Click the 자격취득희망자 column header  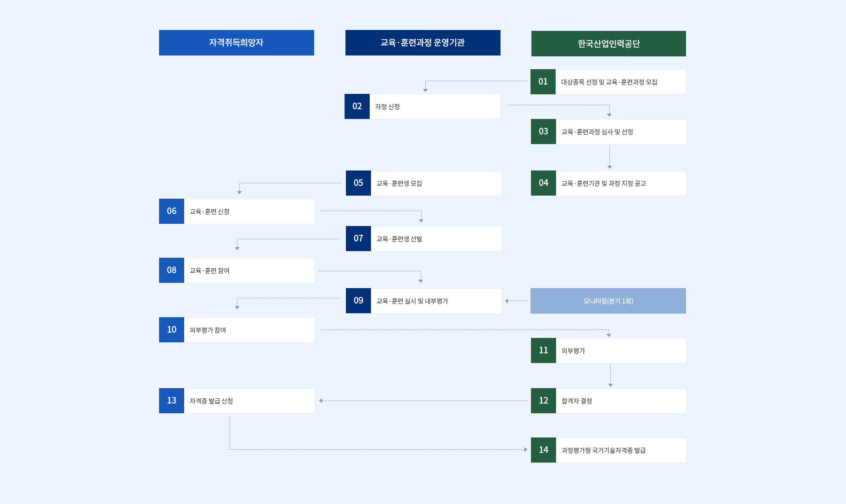coord(237,43)
